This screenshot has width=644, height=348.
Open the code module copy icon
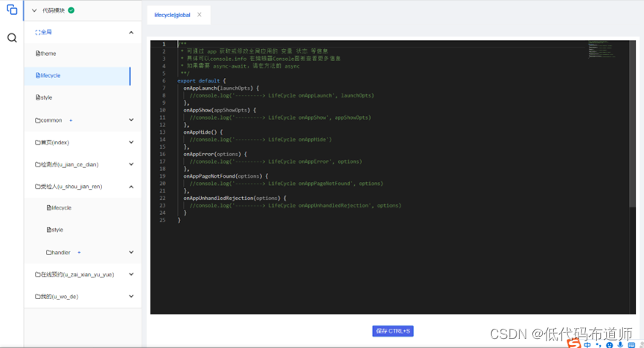tap(12, 10)
